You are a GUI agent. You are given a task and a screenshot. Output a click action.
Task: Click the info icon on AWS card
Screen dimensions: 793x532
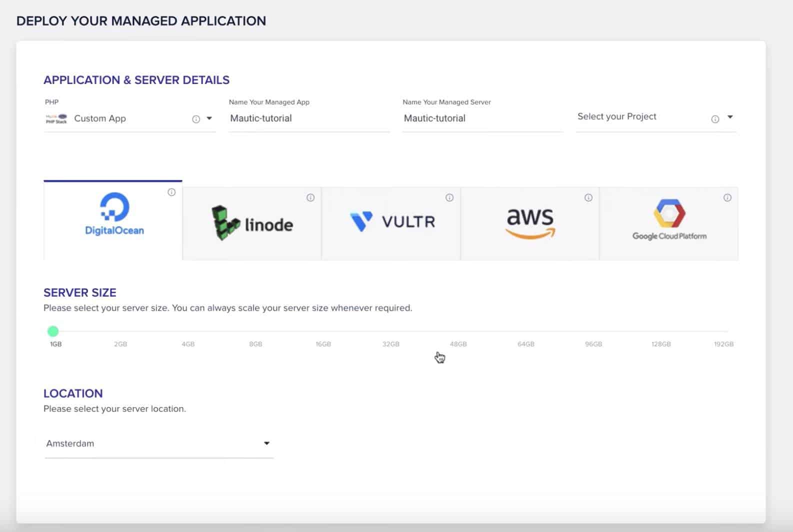[x=588, y=197]
